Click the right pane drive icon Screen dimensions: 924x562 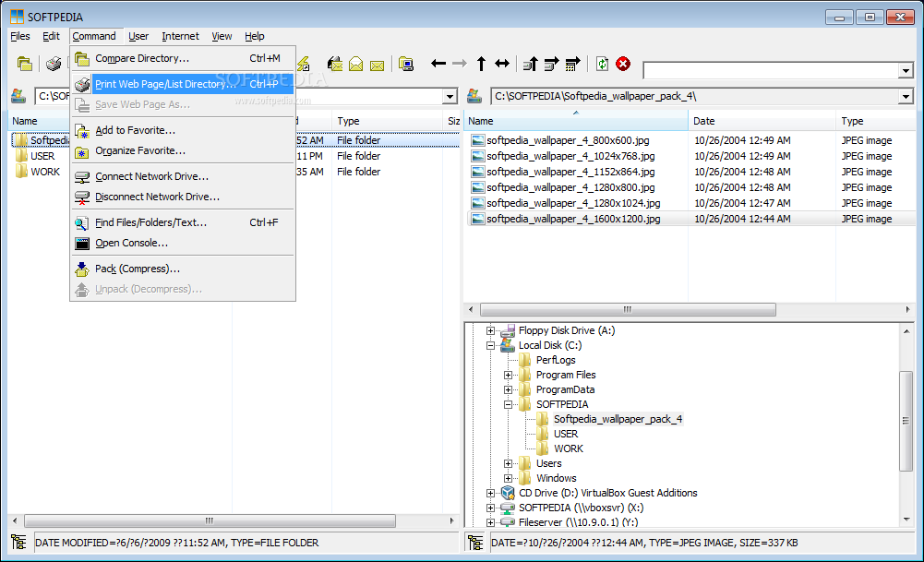(x=474, y=96)
